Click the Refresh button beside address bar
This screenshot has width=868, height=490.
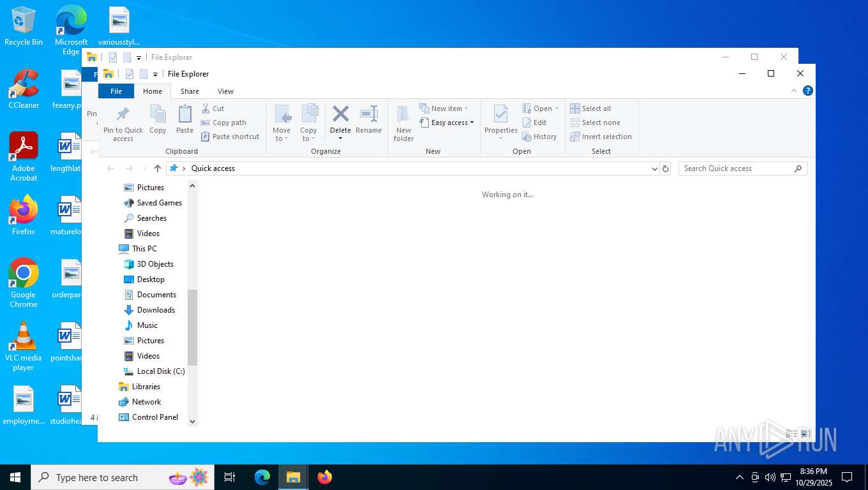pyautogui.click(x=666, y=168)
